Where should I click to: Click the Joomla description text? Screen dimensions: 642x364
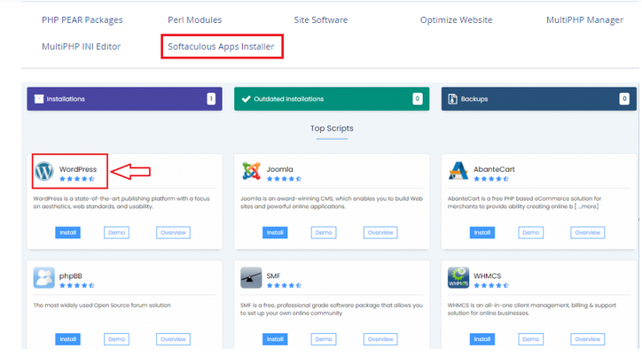pos(332,203)
